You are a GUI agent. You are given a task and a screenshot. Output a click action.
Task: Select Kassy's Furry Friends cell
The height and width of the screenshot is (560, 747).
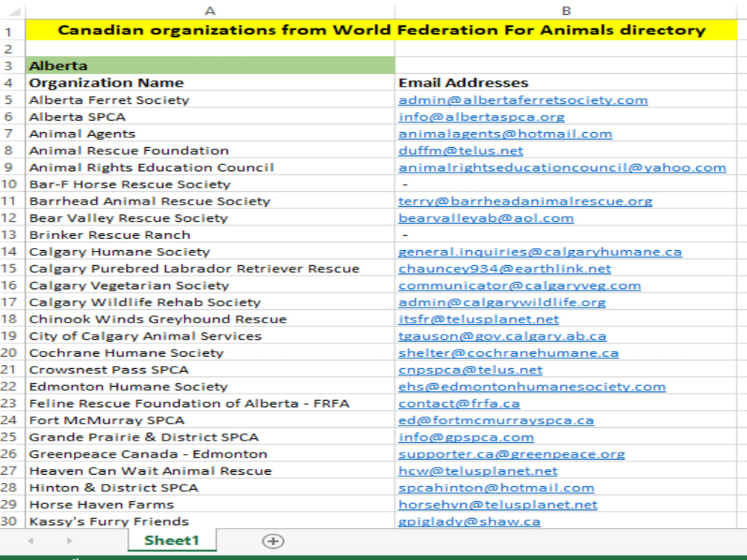point(210,521)
